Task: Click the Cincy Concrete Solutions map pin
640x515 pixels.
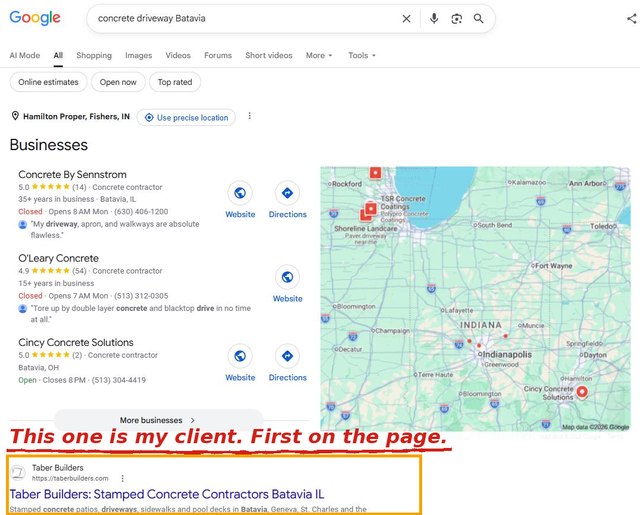Action: [x=582, y=392]
